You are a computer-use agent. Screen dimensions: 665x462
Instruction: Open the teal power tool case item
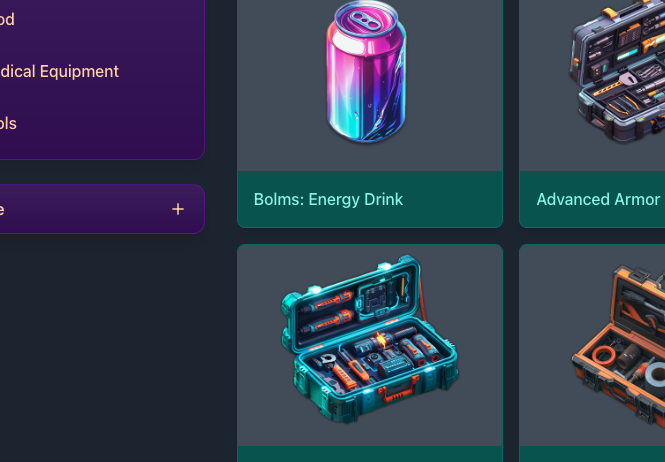(370, 339)
